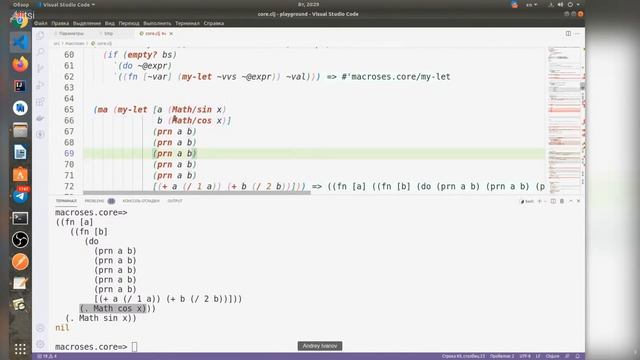Viewport: 640px width, 360px height.
Task: Close the core.clj editor tab
Action: (171, 33)
